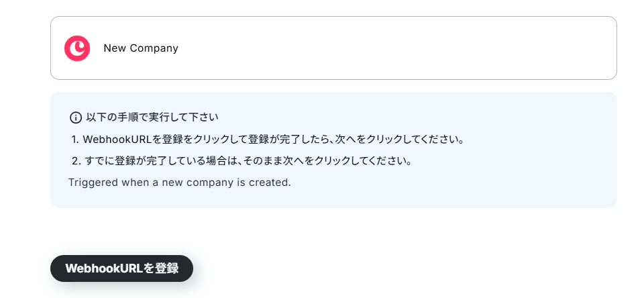Click the 以下の手順で実行して下さい heading
The height and width of the screenshot is (298, 644).
tap(152, 117)
